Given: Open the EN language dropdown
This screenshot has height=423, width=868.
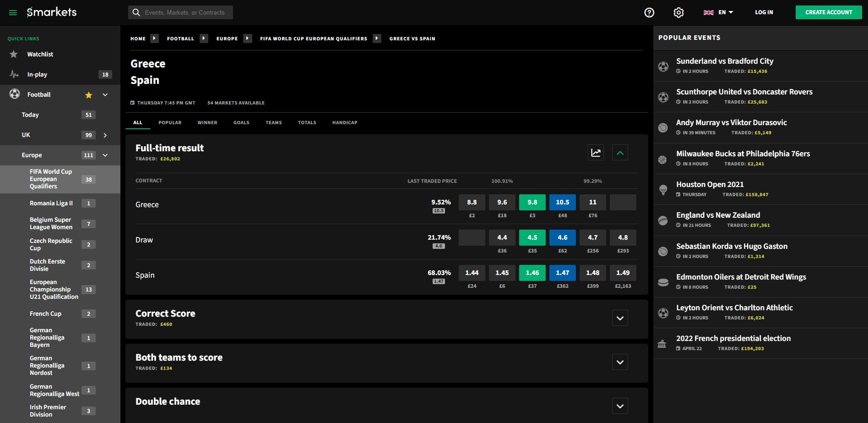Looking at the screenshot, I should click(718, 12).
